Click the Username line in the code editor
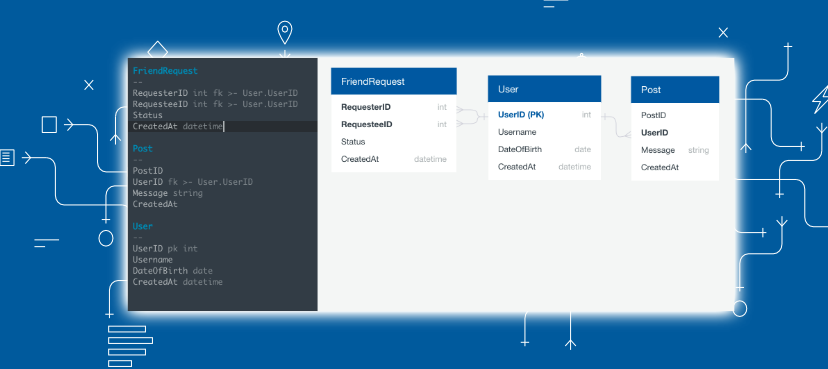This screenshot has width=828, height=369. [x=152, y=260]
